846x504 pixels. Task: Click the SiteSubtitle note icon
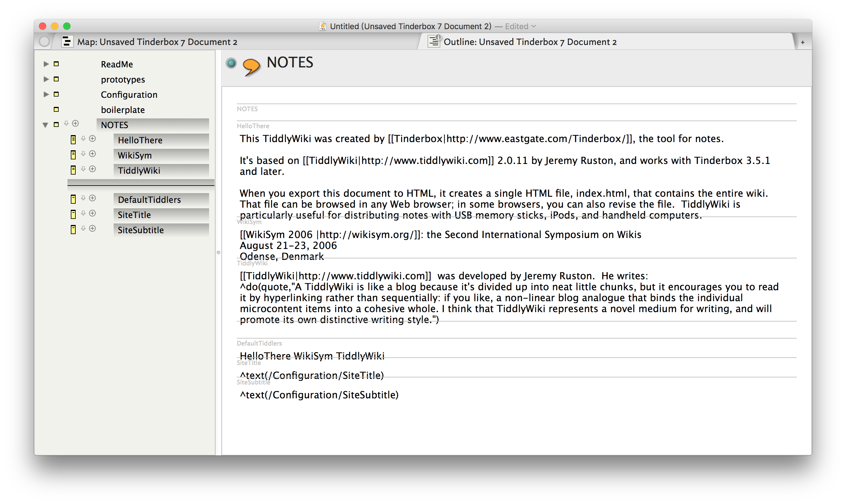pyautogui.click(x=73, y=230)
